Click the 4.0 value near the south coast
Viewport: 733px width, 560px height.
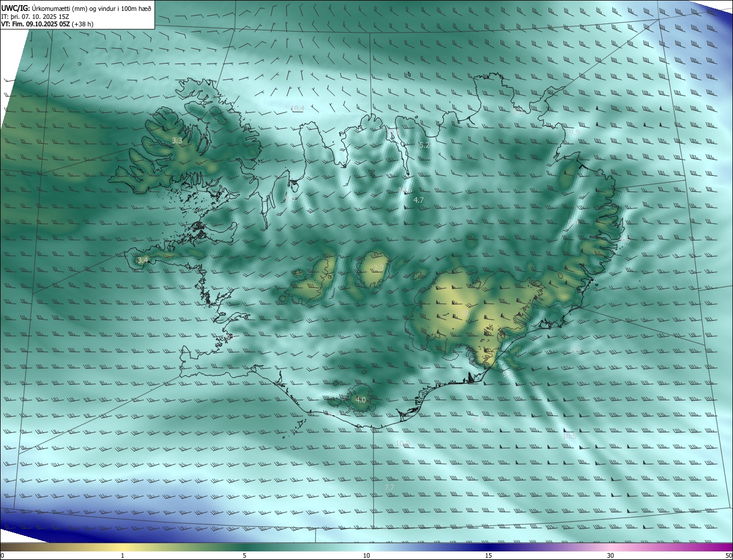360,400
